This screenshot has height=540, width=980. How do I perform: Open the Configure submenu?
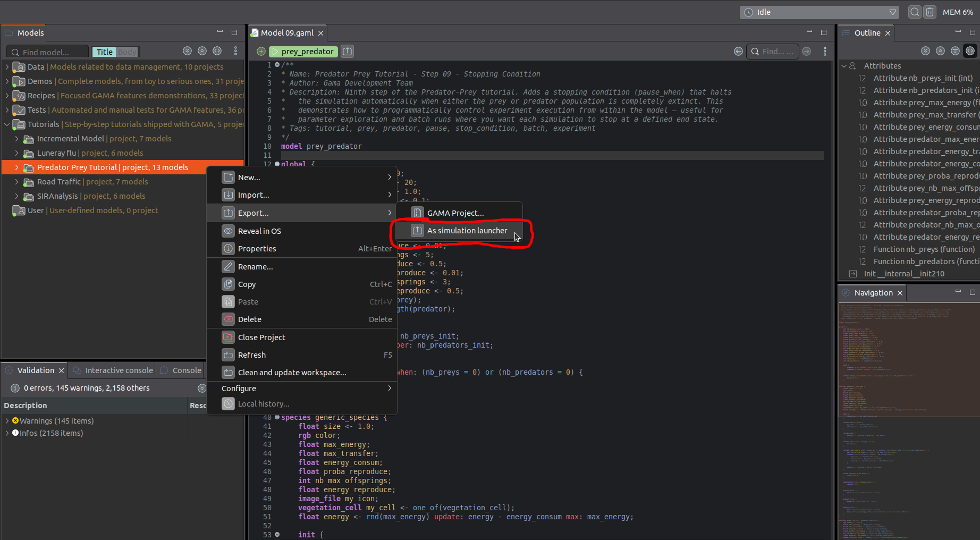[x=301, y=389]
